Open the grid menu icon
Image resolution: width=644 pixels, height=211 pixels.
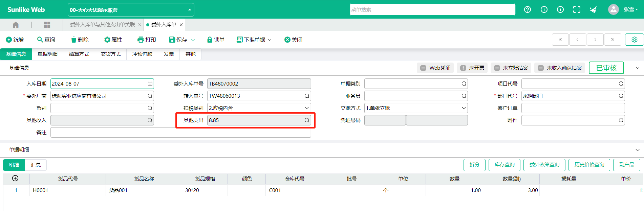tap(47, 25)
